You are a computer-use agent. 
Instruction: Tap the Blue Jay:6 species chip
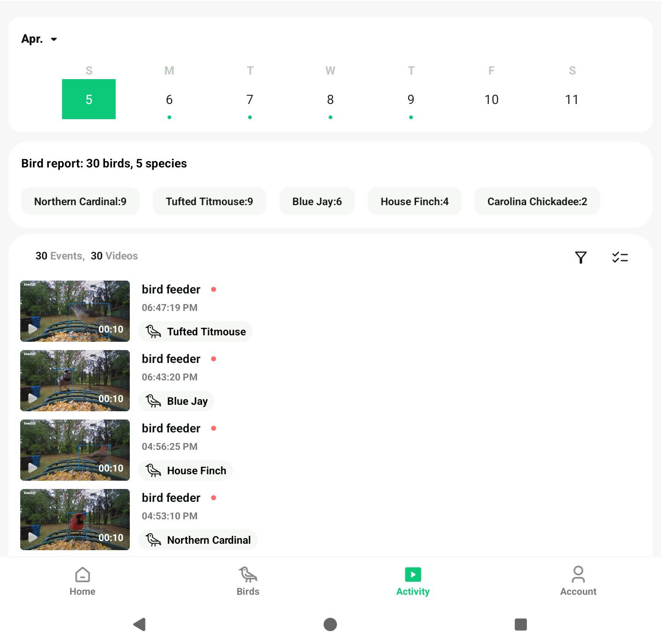[317, 201]
